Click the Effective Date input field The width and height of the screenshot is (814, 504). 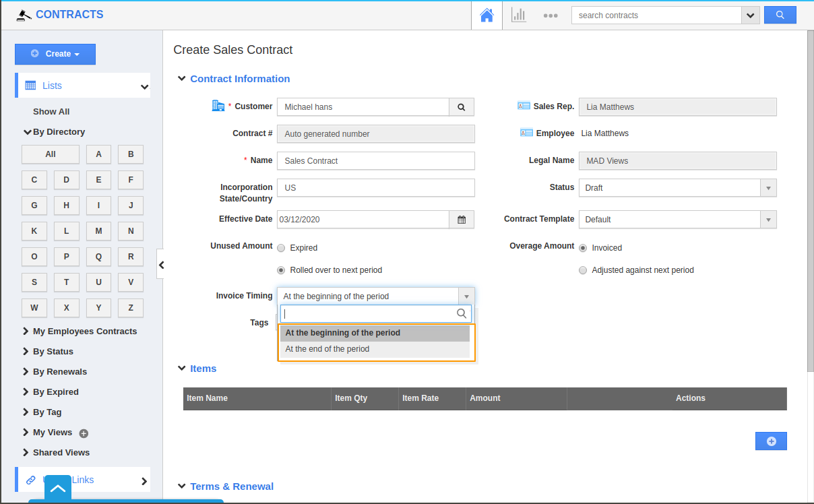point(363,219)
